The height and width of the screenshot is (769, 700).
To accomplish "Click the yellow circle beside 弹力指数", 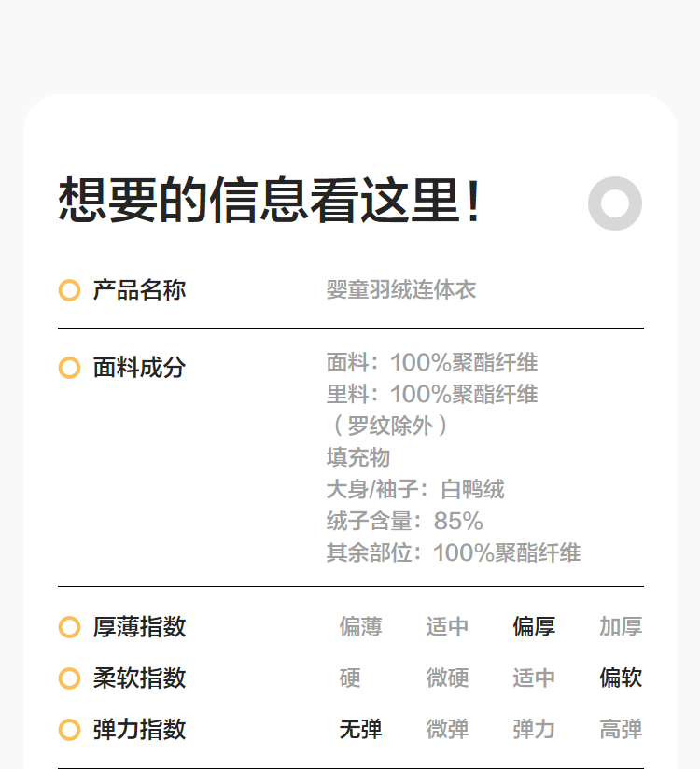I will pyautogui.click(x=69, y=730).
